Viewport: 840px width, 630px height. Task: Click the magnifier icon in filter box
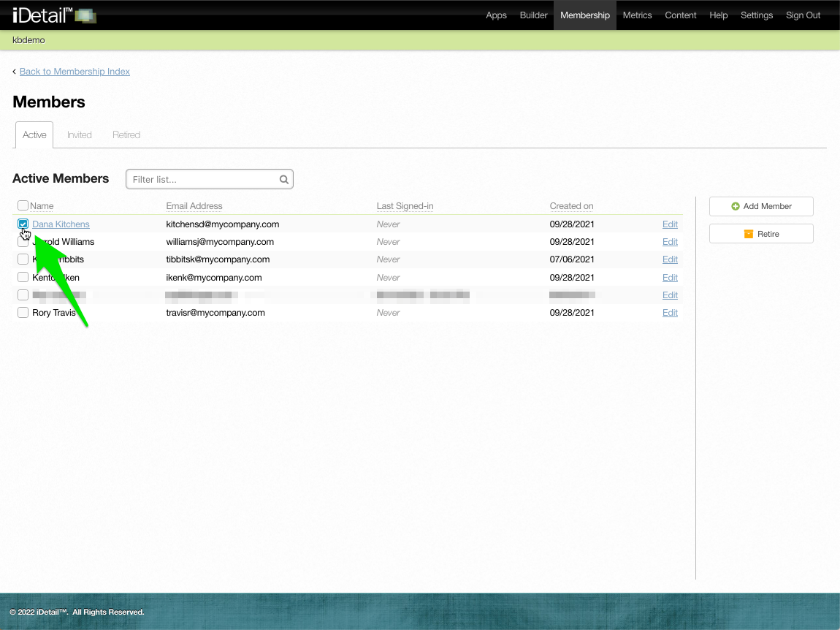pos(284,180)
